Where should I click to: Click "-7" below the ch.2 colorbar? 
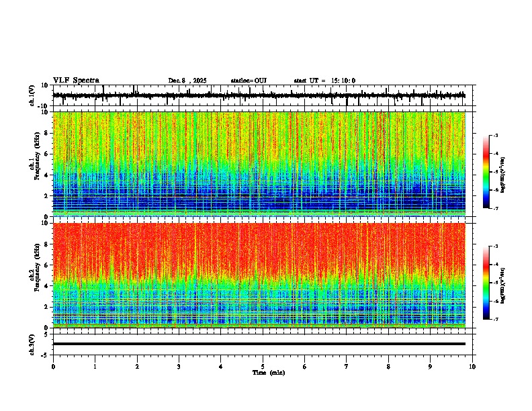(495, 319)
